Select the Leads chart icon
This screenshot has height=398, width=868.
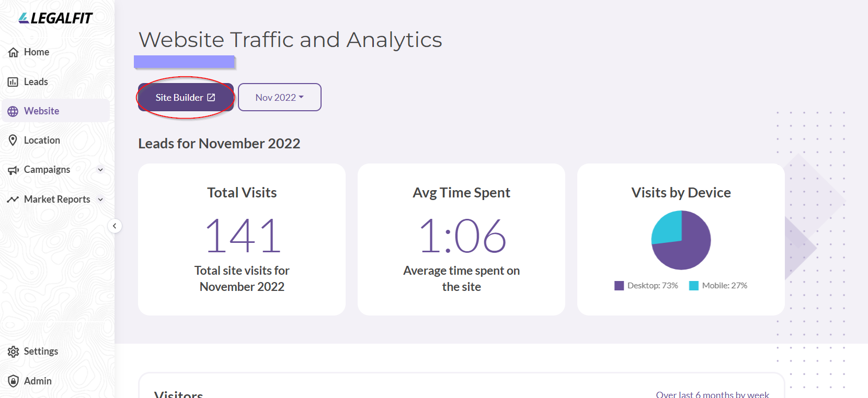click(x=13, y=82)
